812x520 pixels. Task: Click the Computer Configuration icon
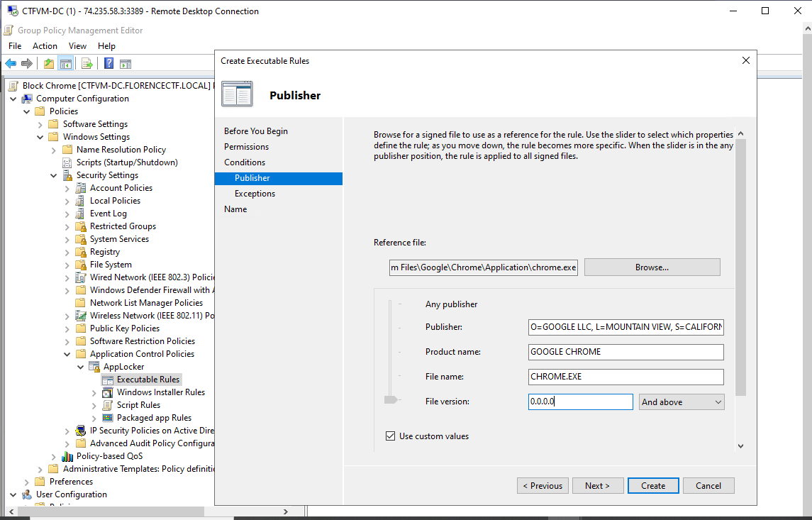[27, 99]
